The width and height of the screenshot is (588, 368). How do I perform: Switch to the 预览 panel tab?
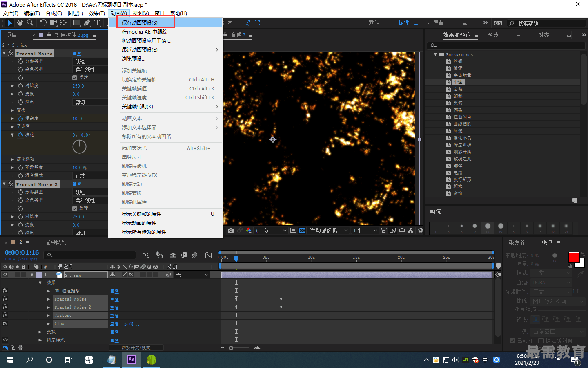pos(493,35)
